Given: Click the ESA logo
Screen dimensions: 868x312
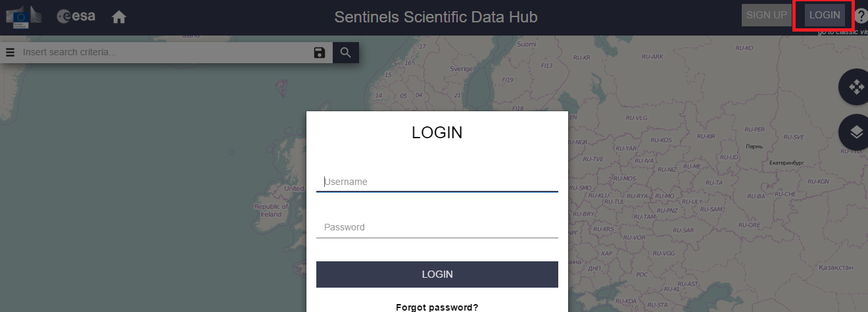Looking at the screenshot, I should pos(76,16).
